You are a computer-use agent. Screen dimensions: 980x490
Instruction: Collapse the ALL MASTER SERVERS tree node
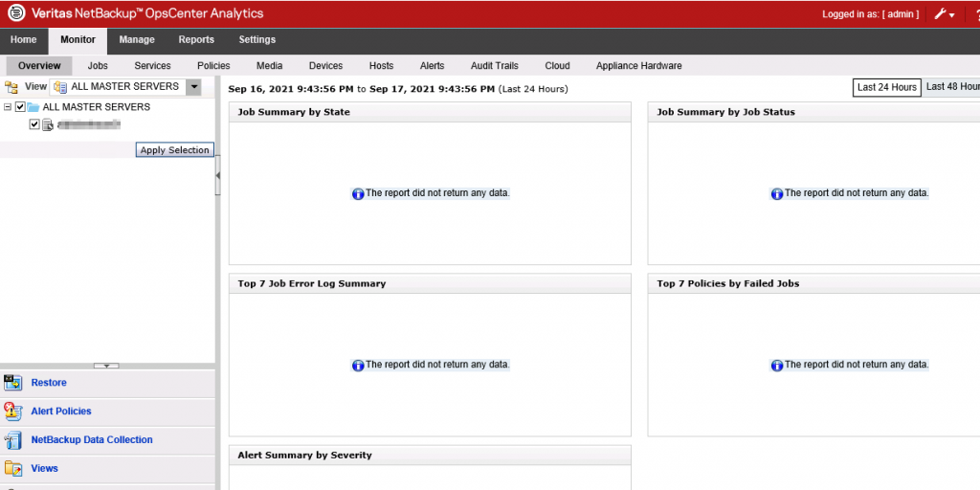(8, 107)
